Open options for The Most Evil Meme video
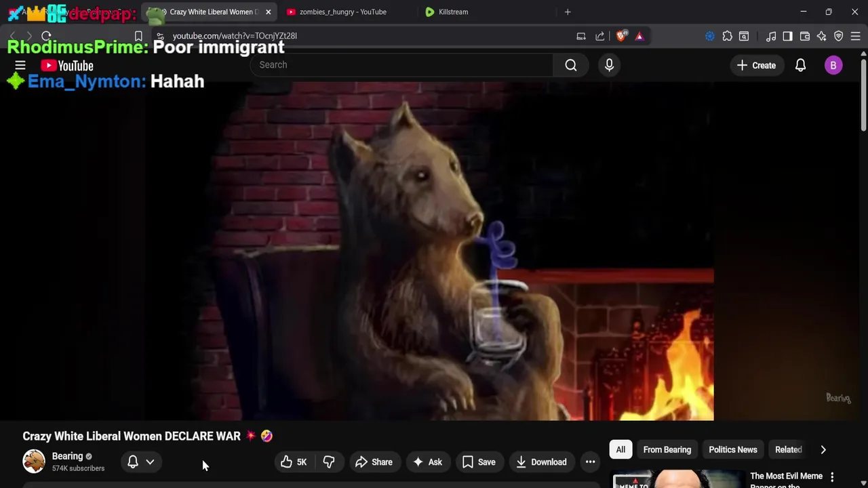This screenshot has height=488, width=868. click(x=832, y=477)
